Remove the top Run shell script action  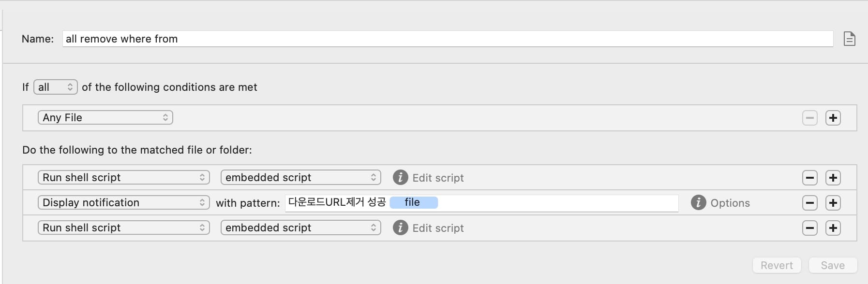(809, 178)
